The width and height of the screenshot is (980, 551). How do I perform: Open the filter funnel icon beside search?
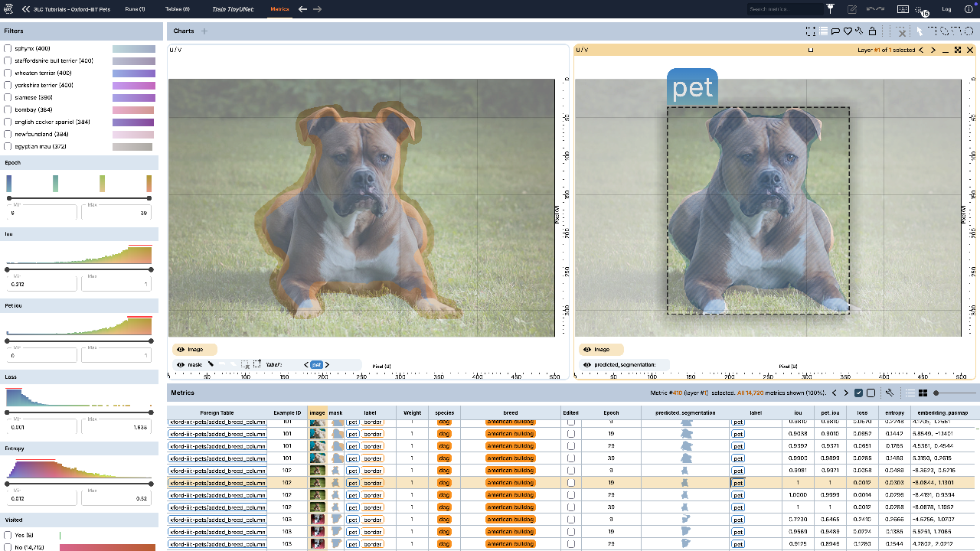(x=831, y=9)
